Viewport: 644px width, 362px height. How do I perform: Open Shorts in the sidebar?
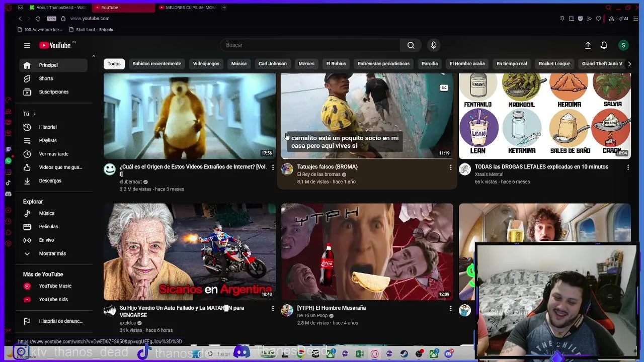(53, 78)
